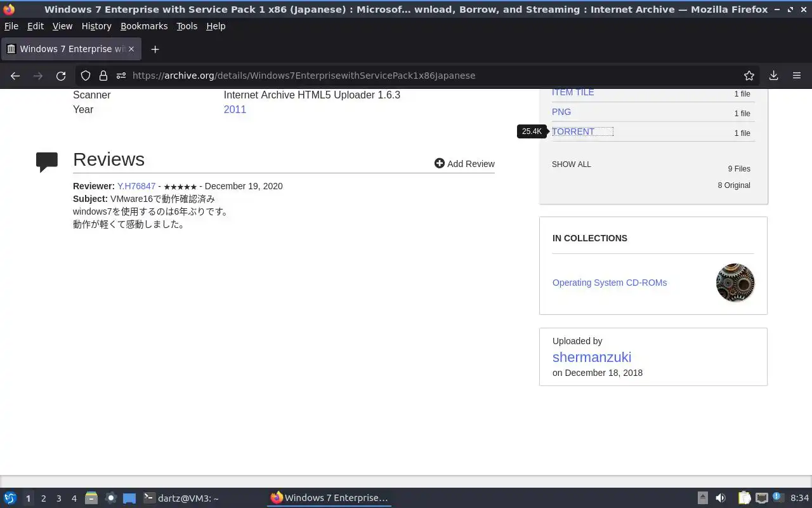Bookmark this page with the star icon
812x508 pixels.
coord(749,76)
